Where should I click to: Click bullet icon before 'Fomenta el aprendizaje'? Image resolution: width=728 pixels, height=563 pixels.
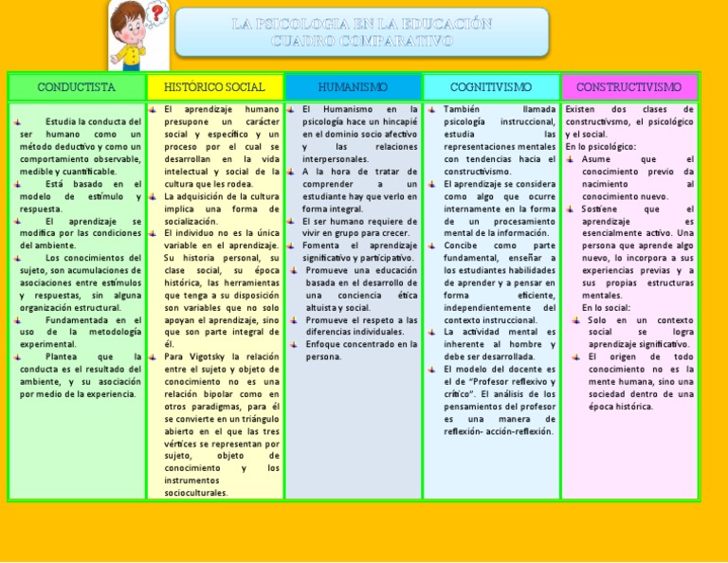tap(291, 245)
